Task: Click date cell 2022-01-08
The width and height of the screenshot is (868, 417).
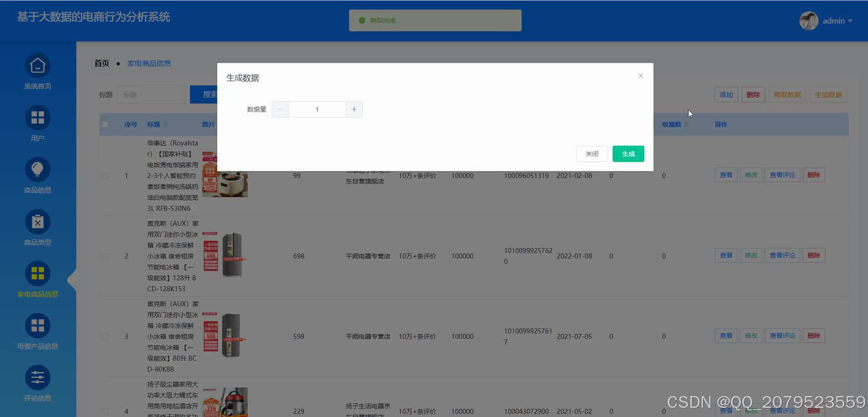Action: pyautogui.click(x=574, y=256)
